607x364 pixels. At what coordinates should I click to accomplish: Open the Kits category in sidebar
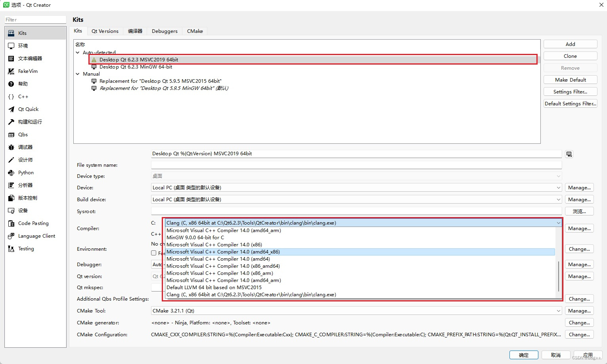pos(35,33)
